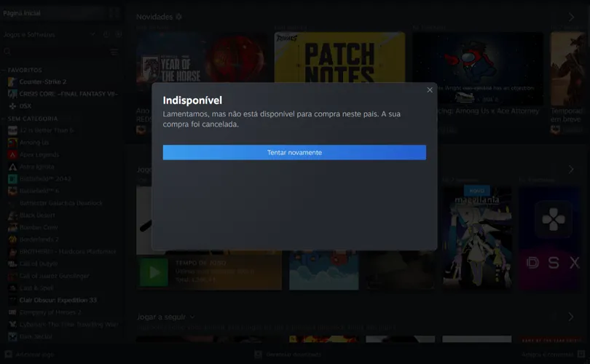Open Clair Obscur: Expedition 33 entry
The height and width of the screenshot is (364, 590).
point(58,300)
